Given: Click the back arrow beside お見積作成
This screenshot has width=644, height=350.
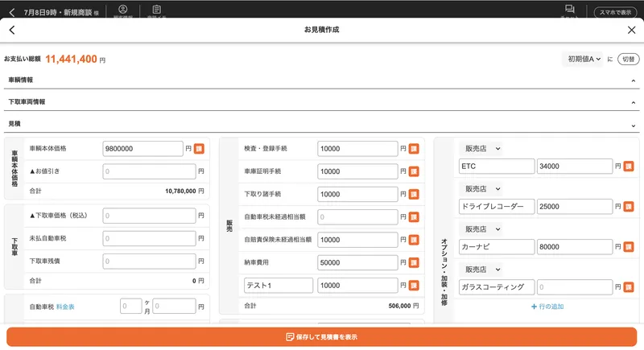Looking at the screenshot, I should pos(12,30).
